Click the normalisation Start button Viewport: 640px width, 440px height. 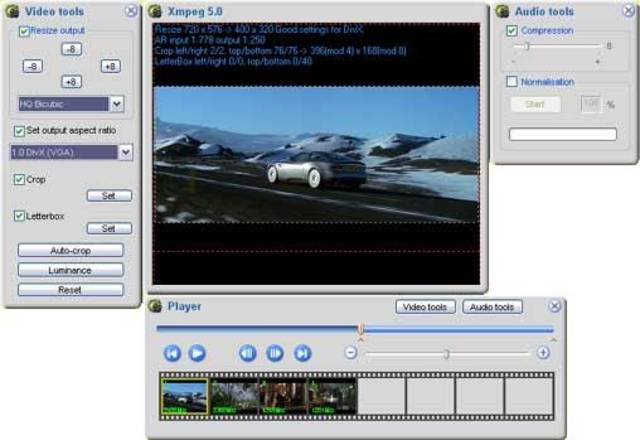click(x=535, y=104)
